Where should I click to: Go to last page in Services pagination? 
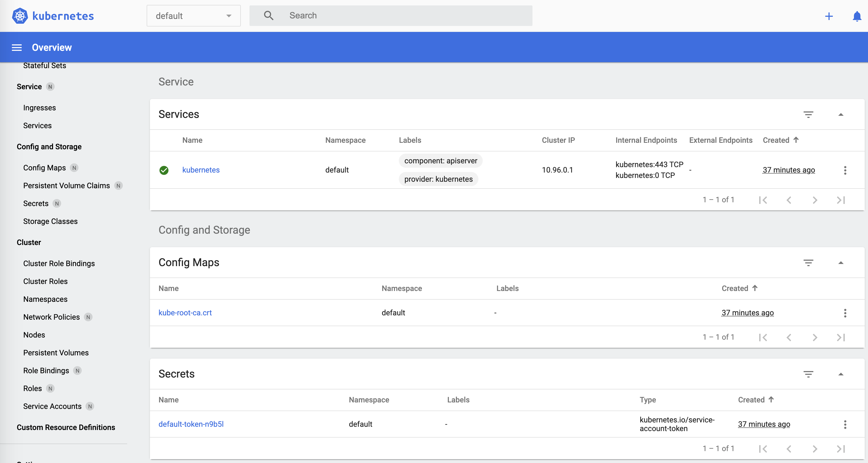(841, 200)
